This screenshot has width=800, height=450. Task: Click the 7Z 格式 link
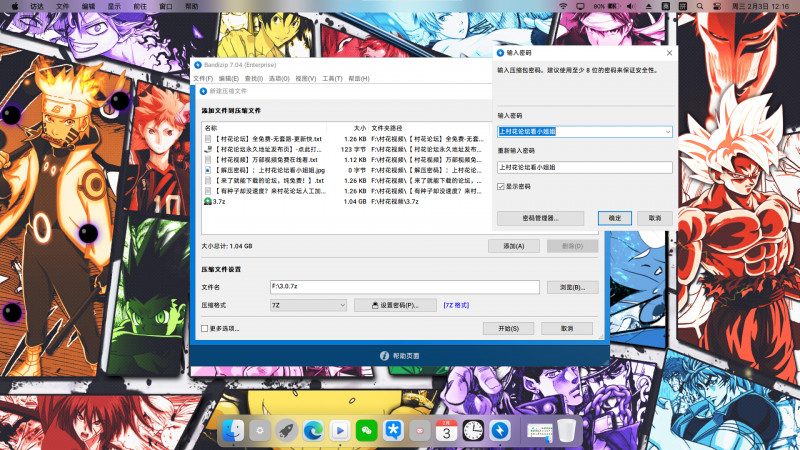pyautogui.click(x=455, y=305)
